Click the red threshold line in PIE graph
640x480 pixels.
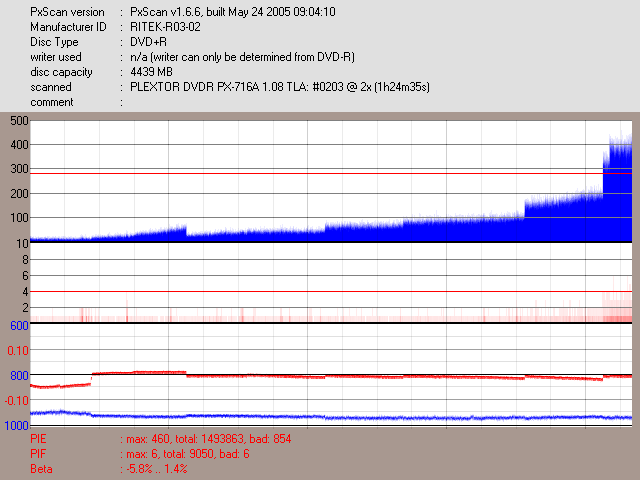click(331, 173)
